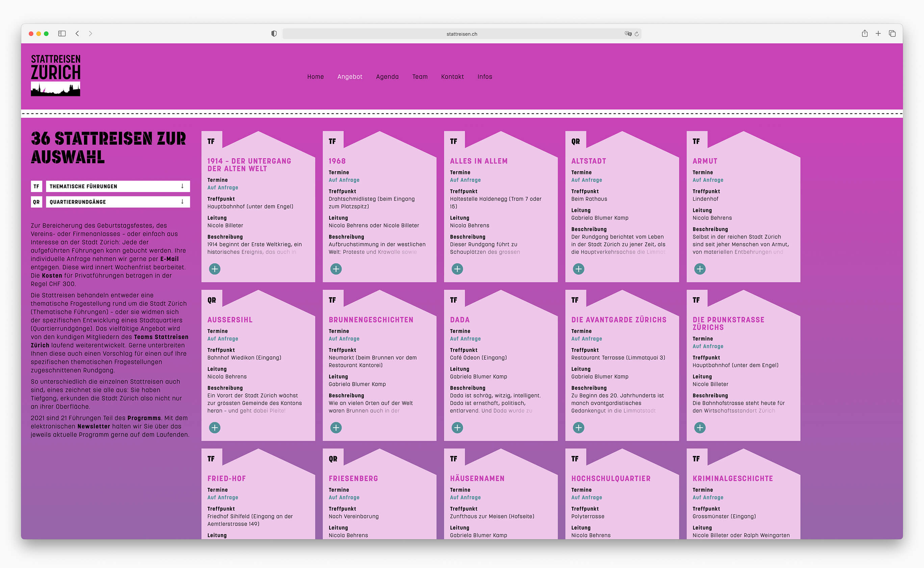The image size is (924, 568).
Task: Expand the Die Avantgarde Zürichs plus icon
Action: pos(579,428)
